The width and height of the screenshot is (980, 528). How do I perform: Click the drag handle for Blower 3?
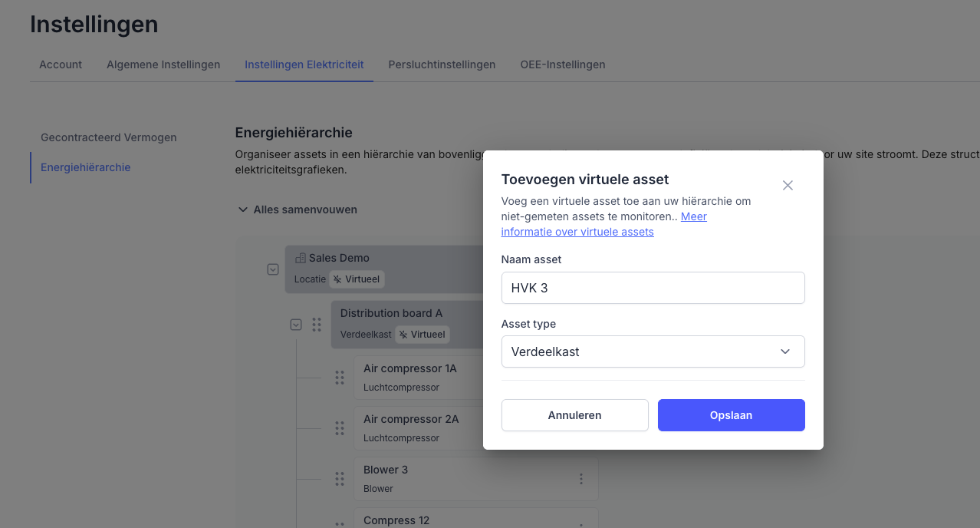tap(340, 479)
